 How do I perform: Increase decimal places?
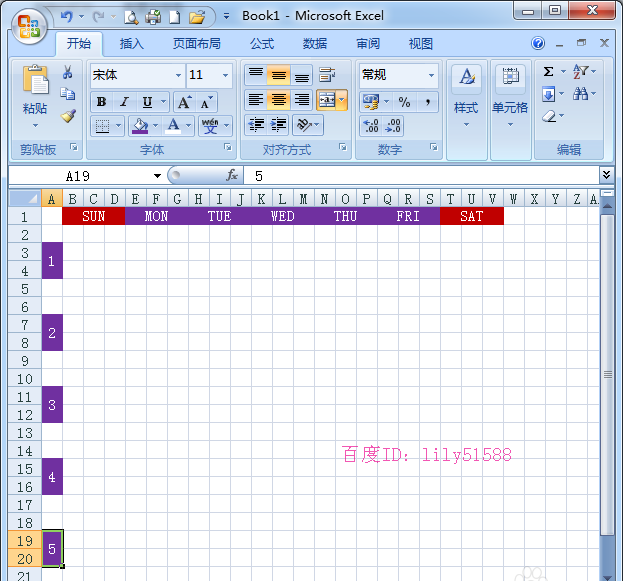[x=371, y=126]
